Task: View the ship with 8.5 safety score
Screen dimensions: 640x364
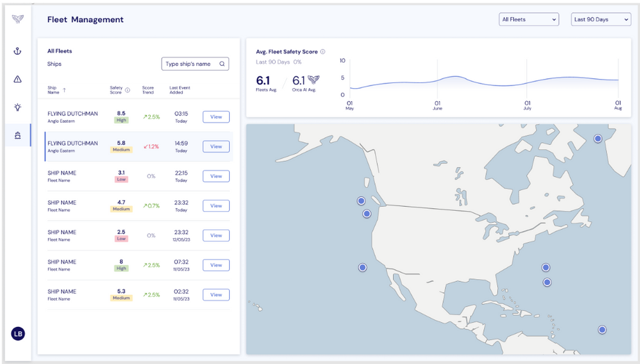Action: (x=216, y=117)
